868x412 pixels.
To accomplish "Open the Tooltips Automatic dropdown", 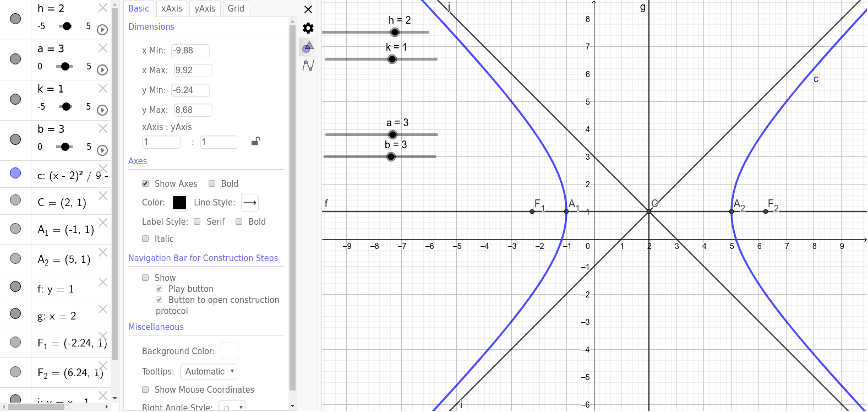I will pos(209,371).
